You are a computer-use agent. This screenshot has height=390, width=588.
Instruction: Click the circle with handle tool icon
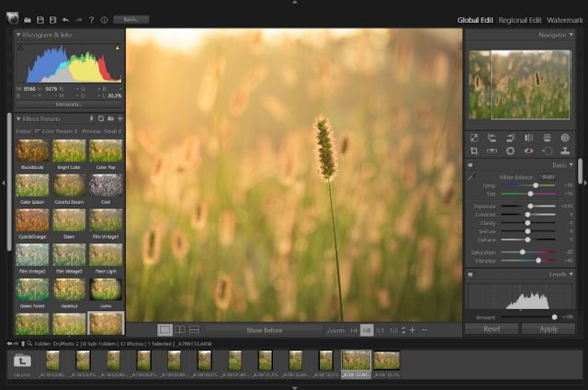point(548,151)
